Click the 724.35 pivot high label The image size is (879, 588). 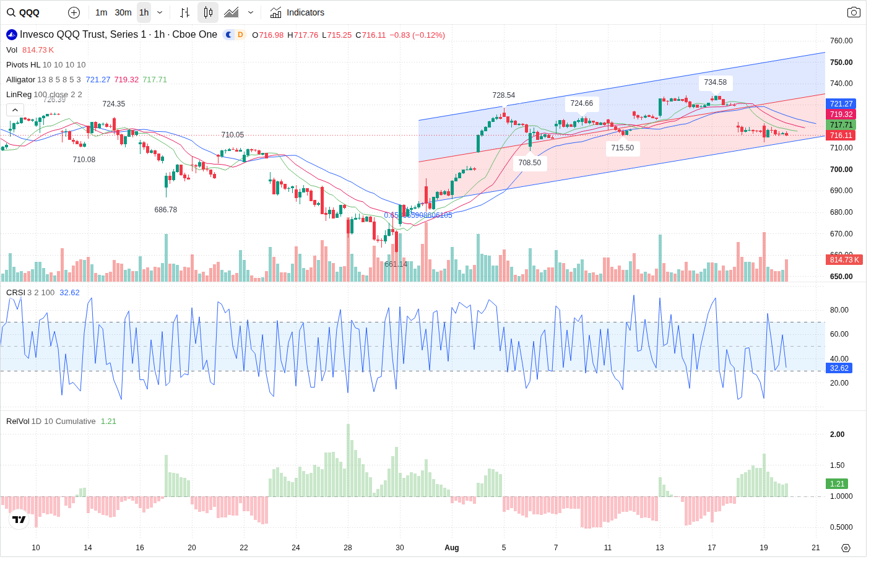click(114, 104)
